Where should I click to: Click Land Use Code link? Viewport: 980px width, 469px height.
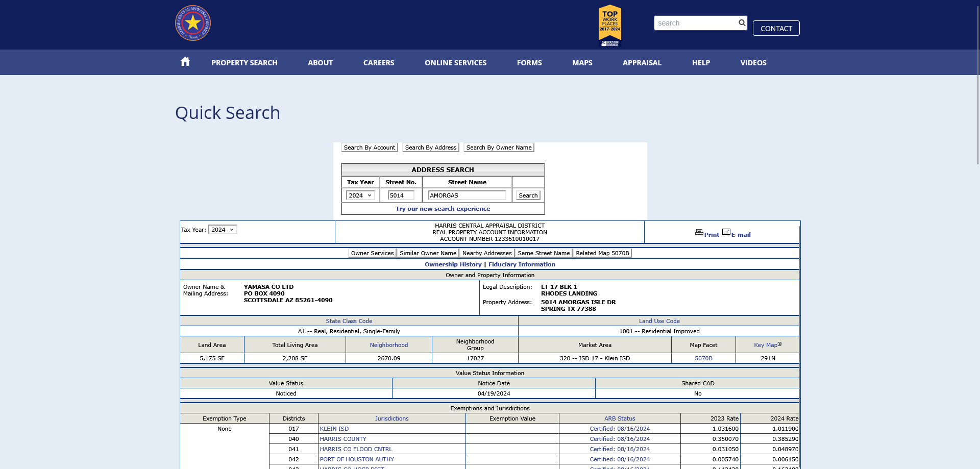pyautogui.click(x=659, y=321)
